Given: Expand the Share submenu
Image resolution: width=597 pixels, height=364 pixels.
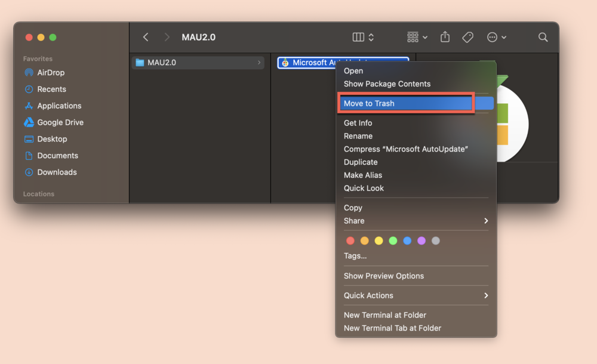Looking at the screenshot, I should pos(416,221).
